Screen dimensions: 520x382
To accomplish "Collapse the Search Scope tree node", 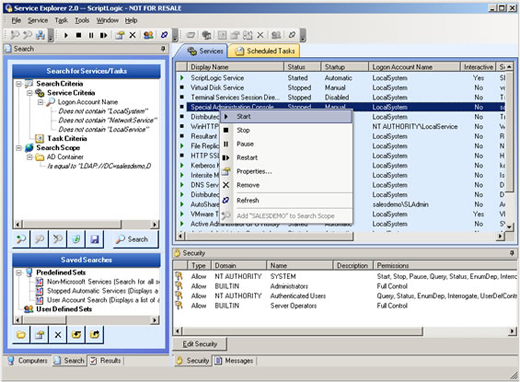I will [x=19, y=148].
